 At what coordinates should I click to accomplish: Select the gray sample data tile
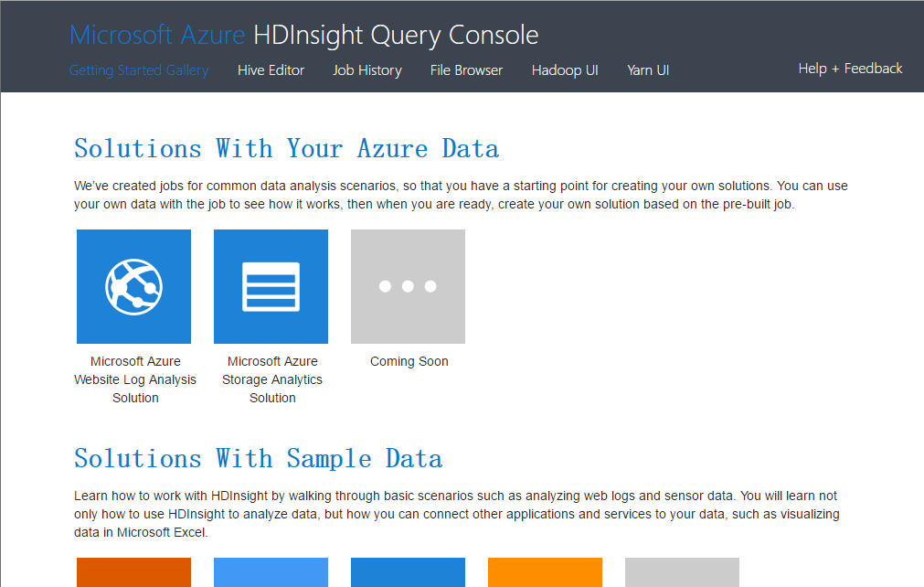pyautogui.click(x=682, y=572)
